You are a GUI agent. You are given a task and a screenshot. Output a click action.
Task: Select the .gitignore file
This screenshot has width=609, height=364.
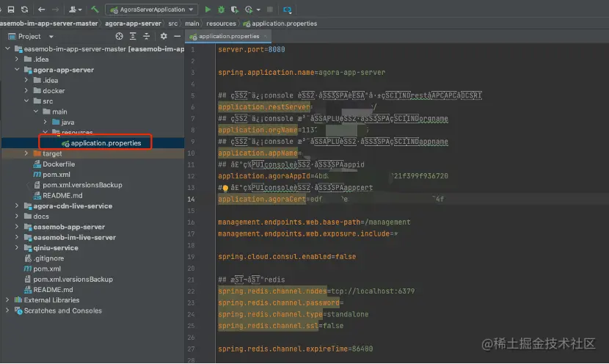click(44, 258)
